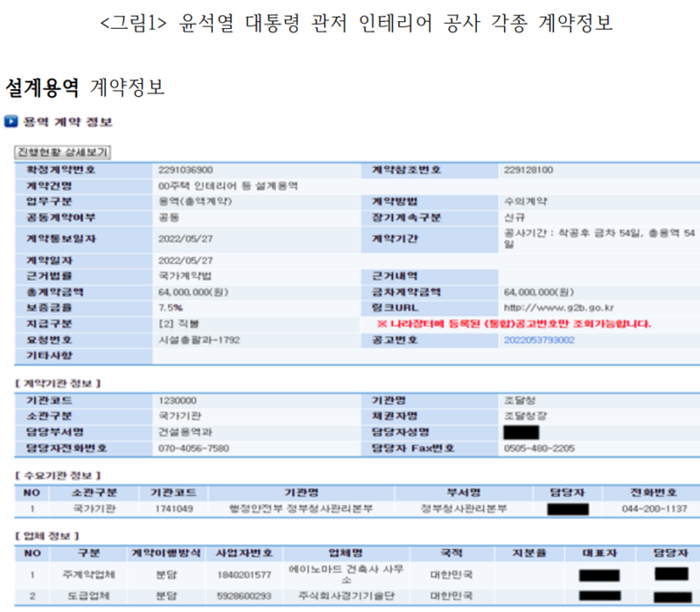Click the 기관코드 value 1230000

pos(178,400)
